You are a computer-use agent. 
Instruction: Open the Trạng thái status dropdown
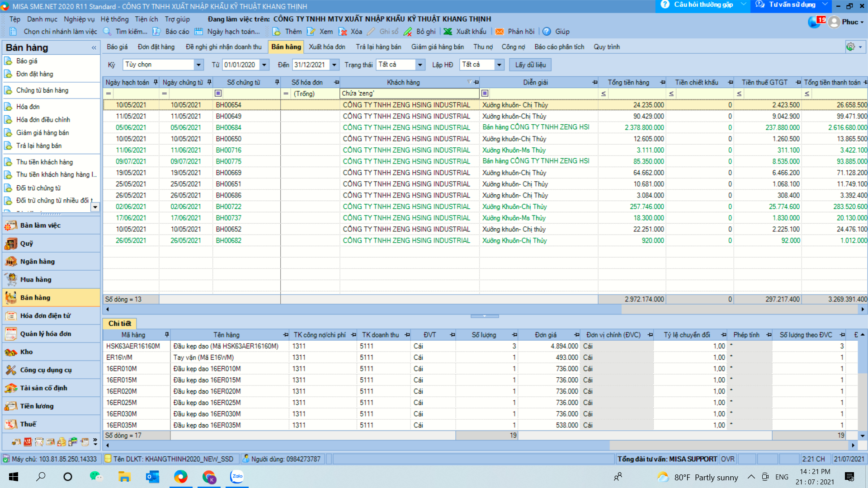420,65
